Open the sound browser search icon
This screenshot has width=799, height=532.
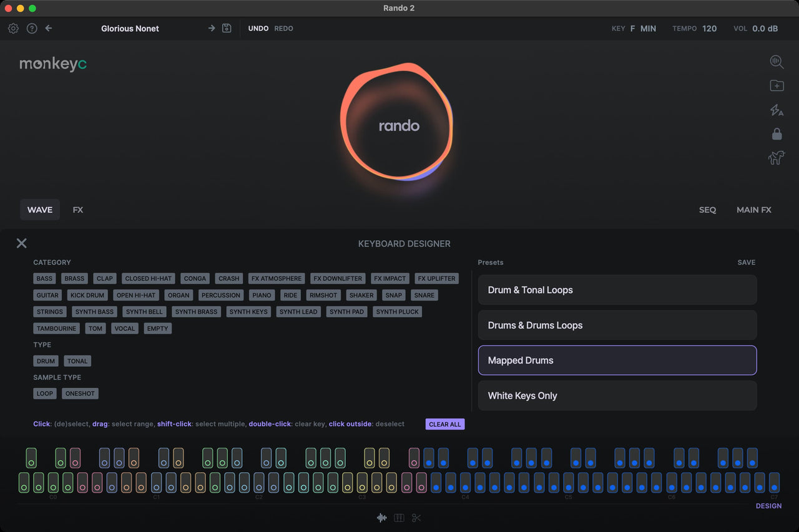(x=777, y=61)
